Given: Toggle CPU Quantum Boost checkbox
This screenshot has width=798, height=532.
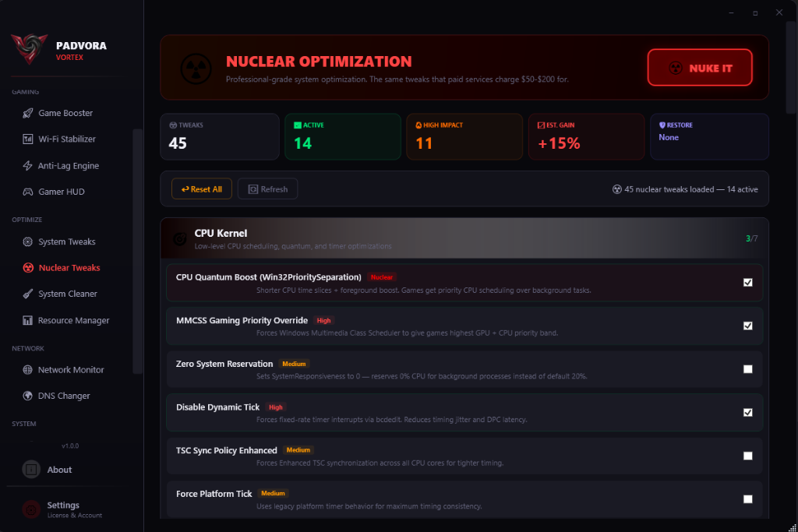Looking at the screenshot, I should tap(747, 282).
